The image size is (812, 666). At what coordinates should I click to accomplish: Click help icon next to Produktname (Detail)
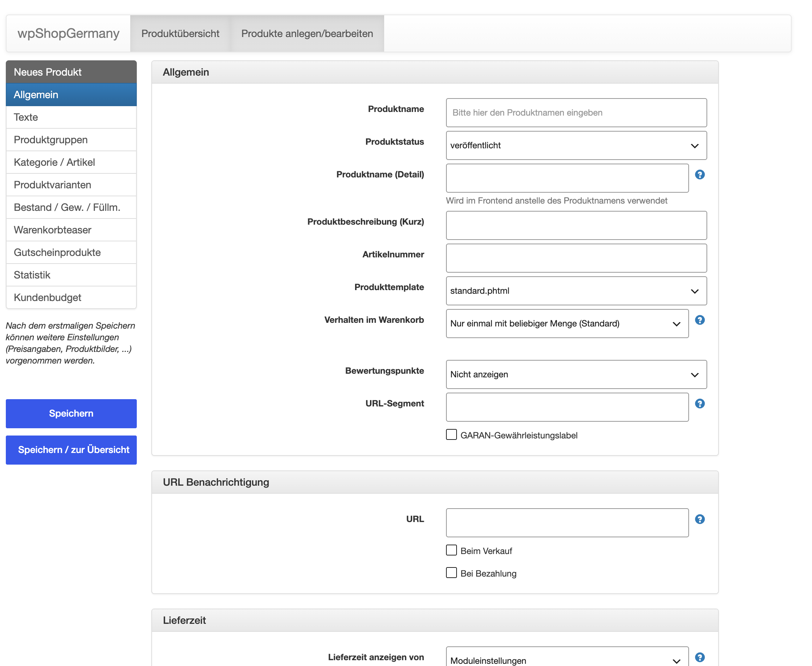[x=700, y=174]
